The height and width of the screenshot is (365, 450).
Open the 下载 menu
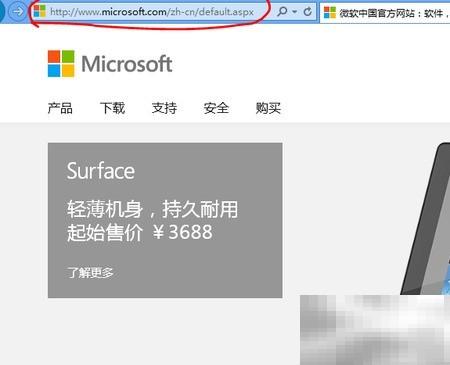click(x=112, y=108)
